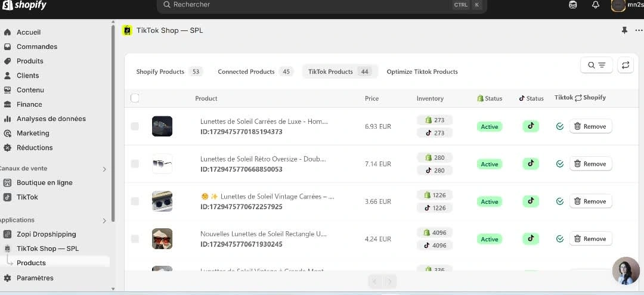644x295 pixels.
Task: Expand Canaux de vente chevron
Action: pyautogui.click(x=104, y=169)
